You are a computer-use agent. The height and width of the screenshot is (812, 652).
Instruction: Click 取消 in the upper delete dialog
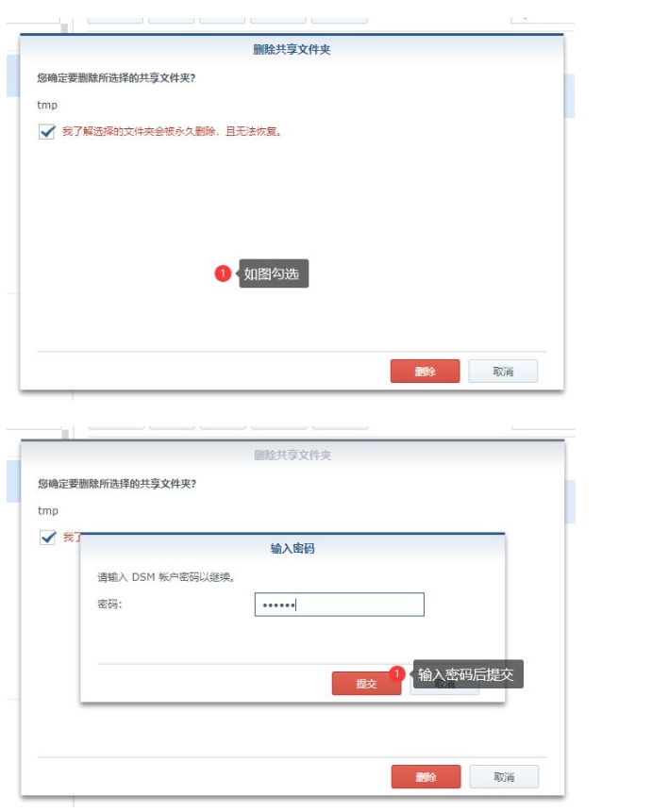(503, 372)
